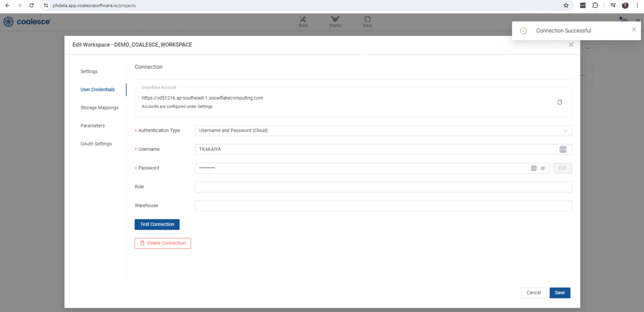The image size is (644, 312).
Task: Select the Settings tab
Action: 89,71
